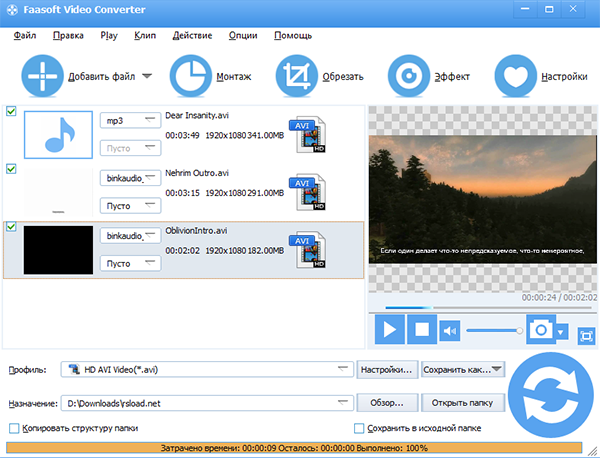Image resolution: width=600 pixels, height=458 pixels.
Task: Click the Add File plus icon
Action: pos(42,76)
